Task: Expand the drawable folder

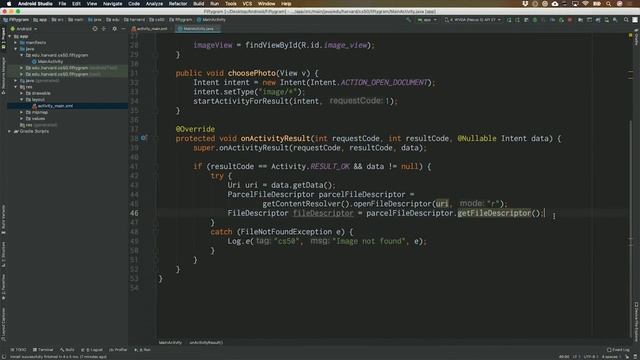Action: (22, 93)
